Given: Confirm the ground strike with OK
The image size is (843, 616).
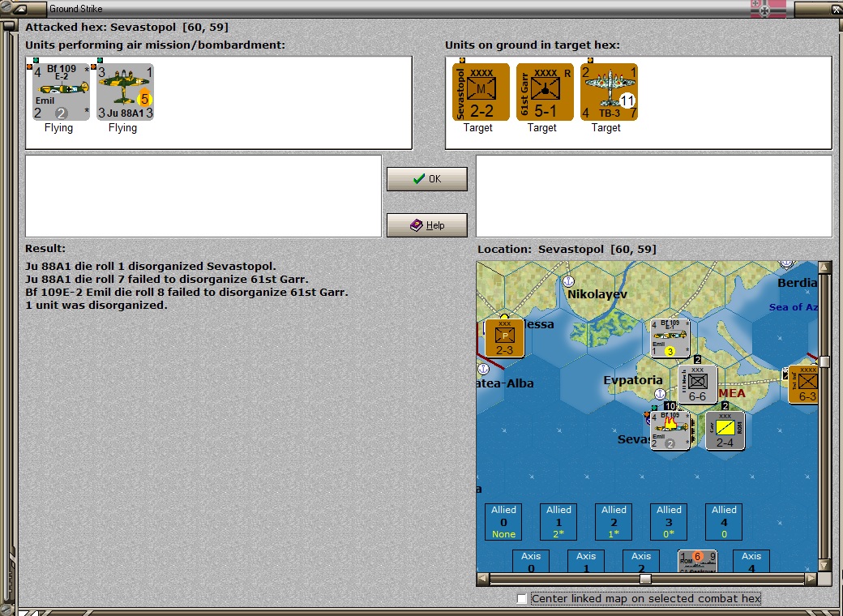Looking at the screenshot, I should (x=427, y=179).
